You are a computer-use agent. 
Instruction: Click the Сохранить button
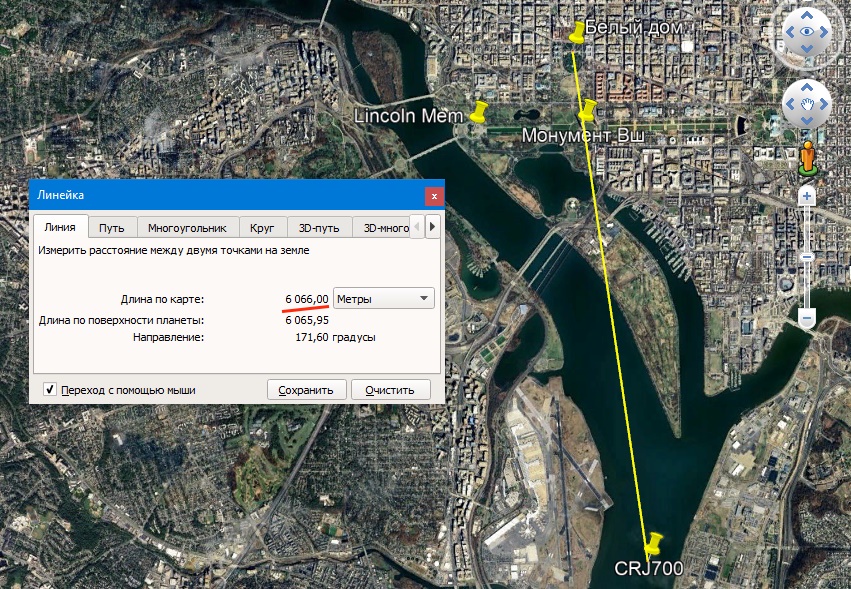click(x=306, y=390)
